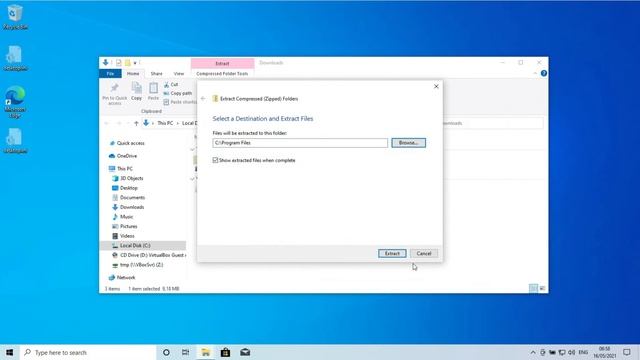Open Task View from the taskbar

(185, 352)
